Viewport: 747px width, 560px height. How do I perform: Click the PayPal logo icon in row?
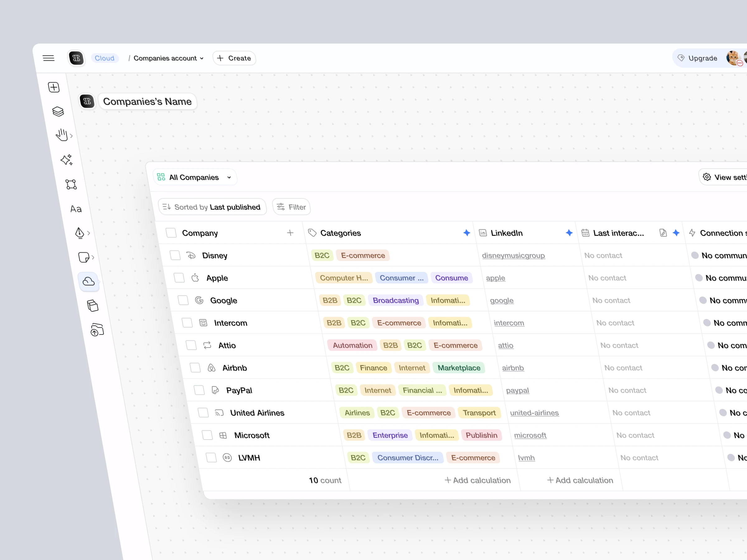(x=215, y=390)
